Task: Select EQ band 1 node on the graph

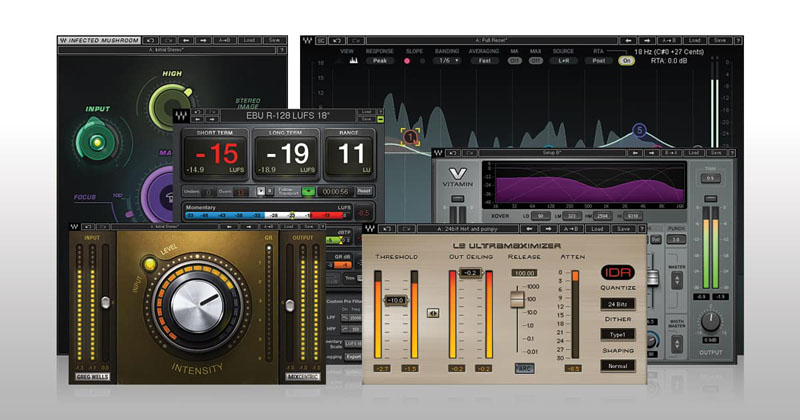Action: pyautogui.click(x=411, y=137)
